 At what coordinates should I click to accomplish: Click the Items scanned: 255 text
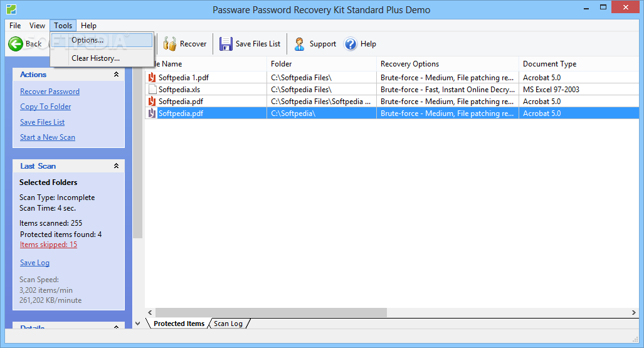tap(51, 223)
